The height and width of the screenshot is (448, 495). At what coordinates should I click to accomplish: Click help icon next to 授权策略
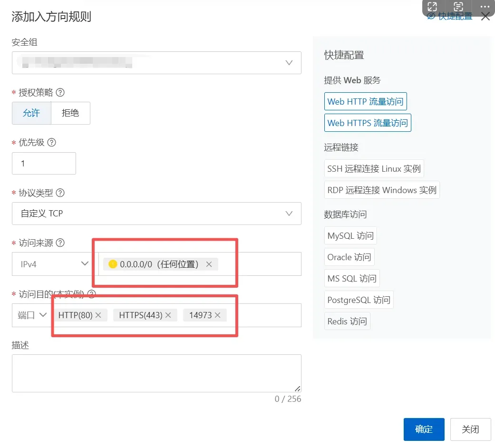(60, 93)
